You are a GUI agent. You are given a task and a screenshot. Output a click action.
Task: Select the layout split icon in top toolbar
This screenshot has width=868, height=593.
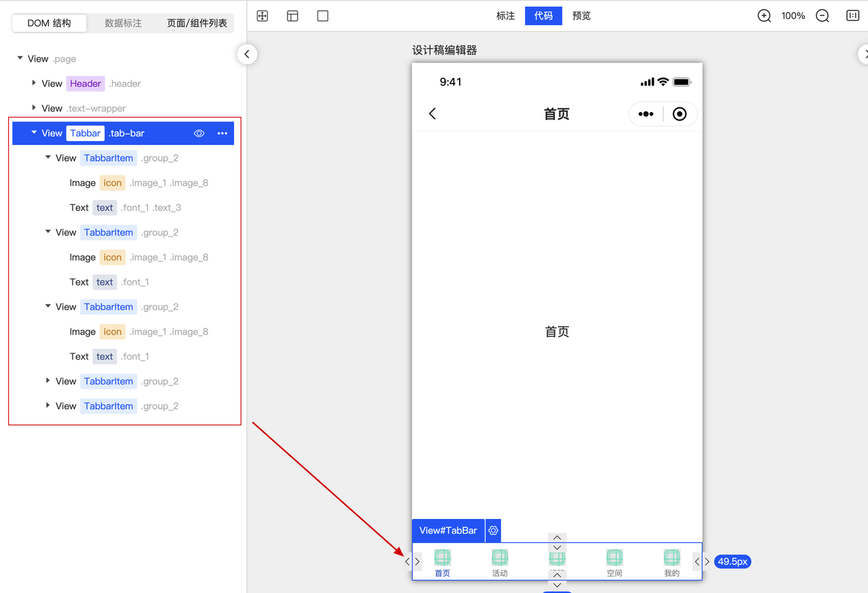click(292, 15)
